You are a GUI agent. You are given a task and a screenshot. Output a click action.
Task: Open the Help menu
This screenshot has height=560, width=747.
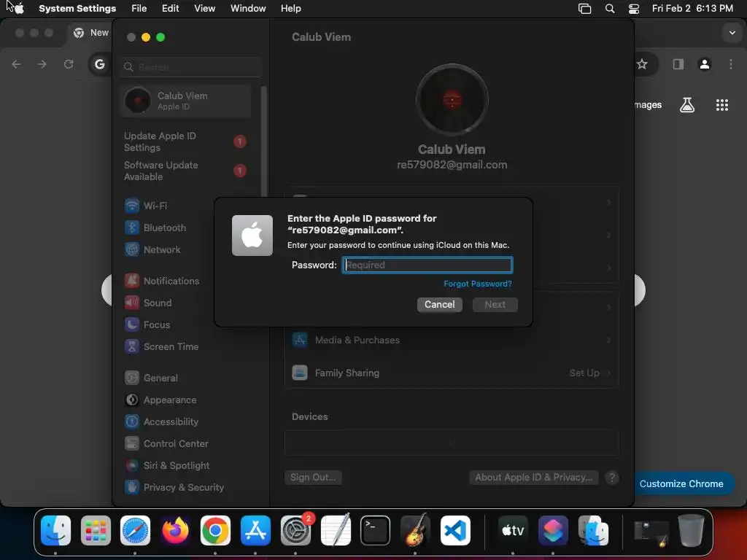point(290,9)
